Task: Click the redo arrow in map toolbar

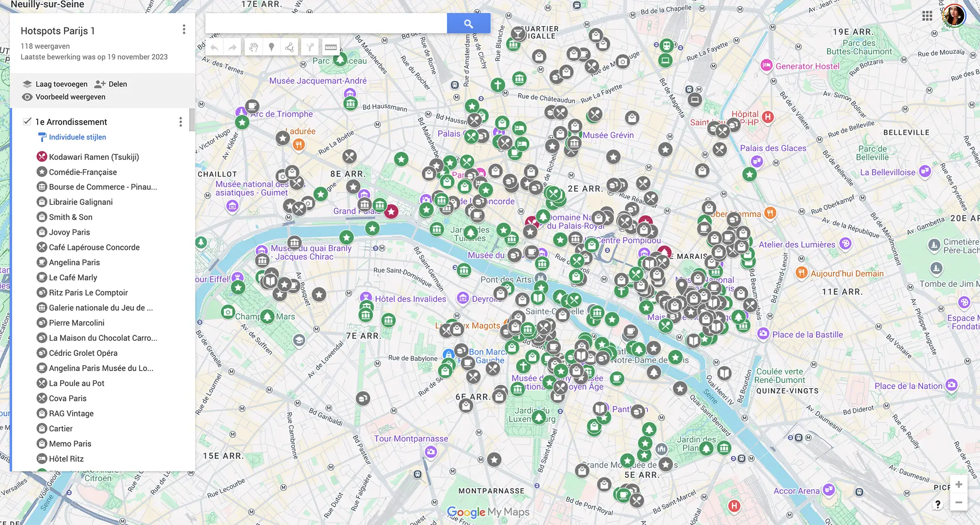Action: pyautogui.click(x=232, y=48)
